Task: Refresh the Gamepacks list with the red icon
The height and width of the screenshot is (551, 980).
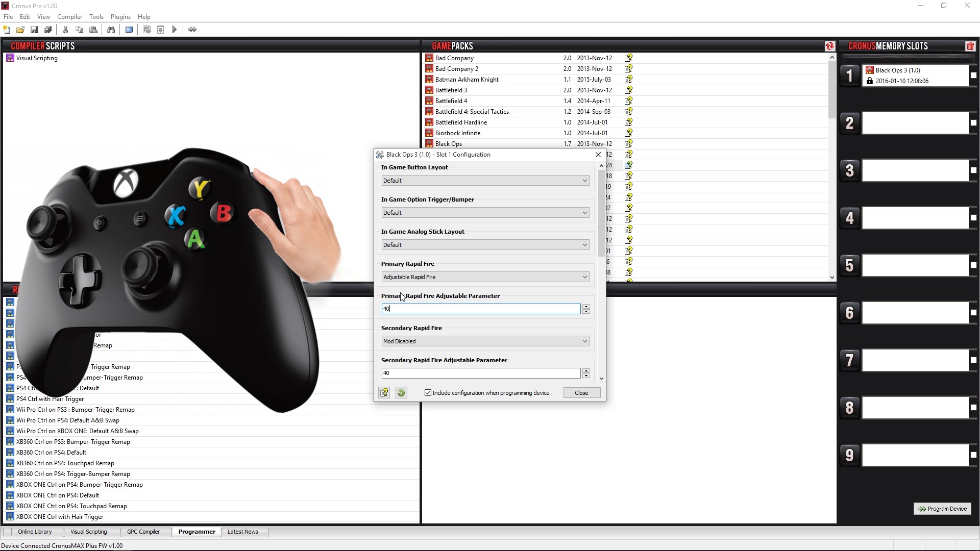Action: click(x=829, y=46)
